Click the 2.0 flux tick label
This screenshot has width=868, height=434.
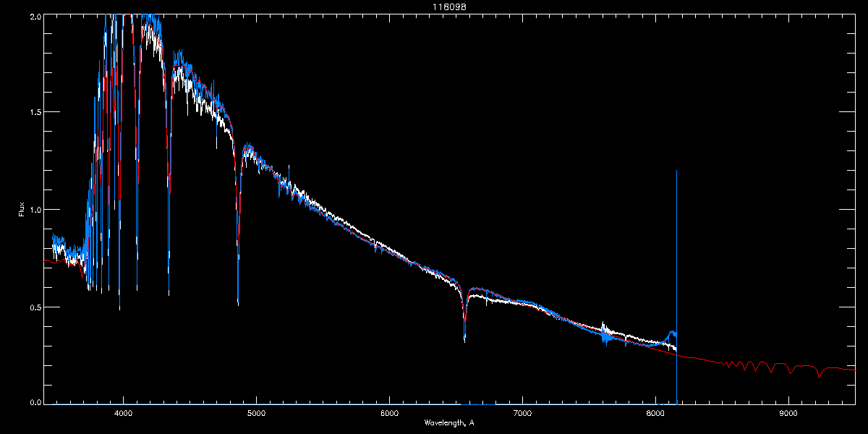[x=35, y=15]
